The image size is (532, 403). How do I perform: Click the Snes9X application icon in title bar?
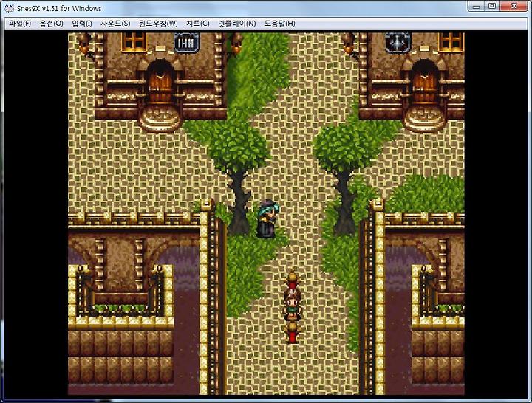[10, 7]
